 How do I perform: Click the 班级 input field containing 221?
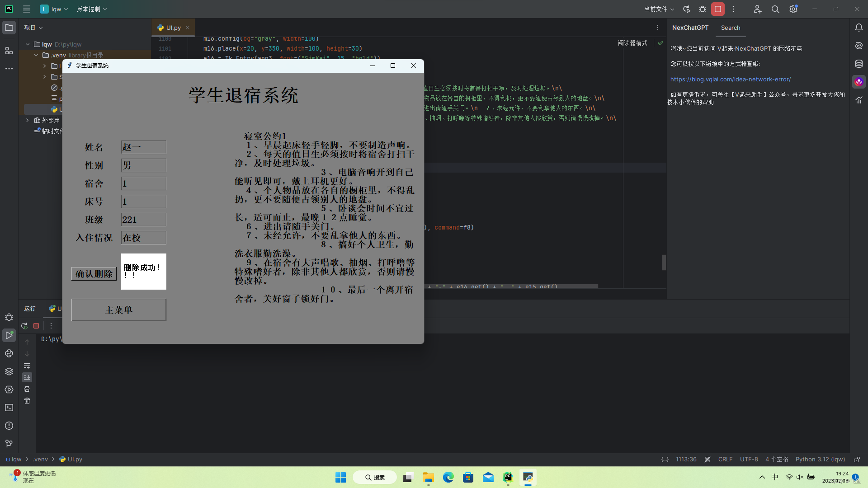(143, 219)
